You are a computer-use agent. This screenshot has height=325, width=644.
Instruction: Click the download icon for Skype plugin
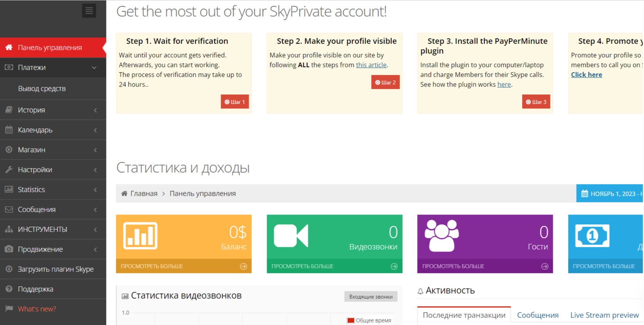pyautogui.click(x=9, y=269)
